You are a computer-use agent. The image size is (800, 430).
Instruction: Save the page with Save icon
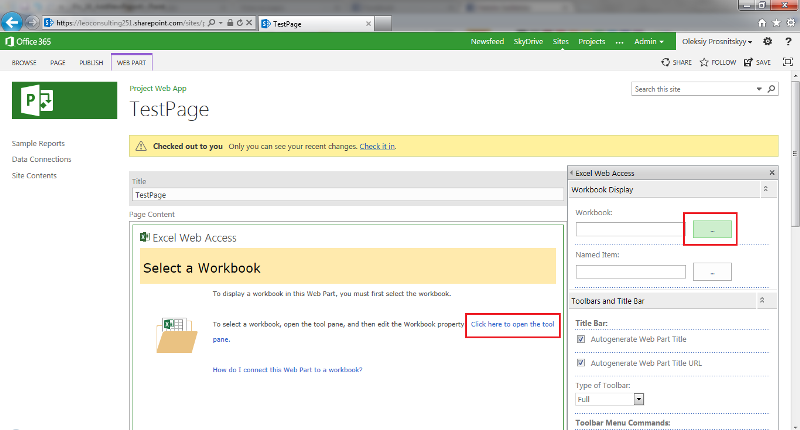click(748, 62)
